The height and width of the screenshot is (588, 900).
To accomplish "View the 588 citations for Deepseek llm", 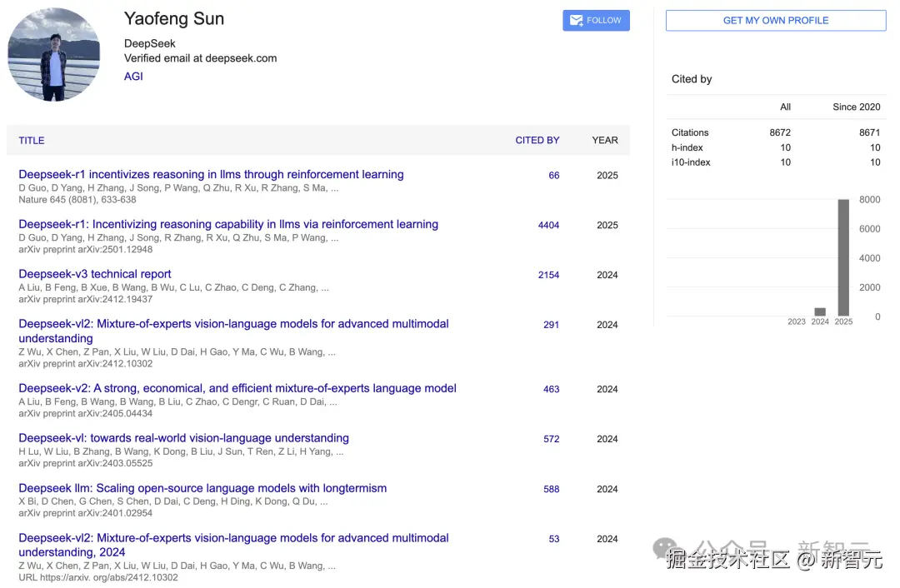I will (551, 489).
